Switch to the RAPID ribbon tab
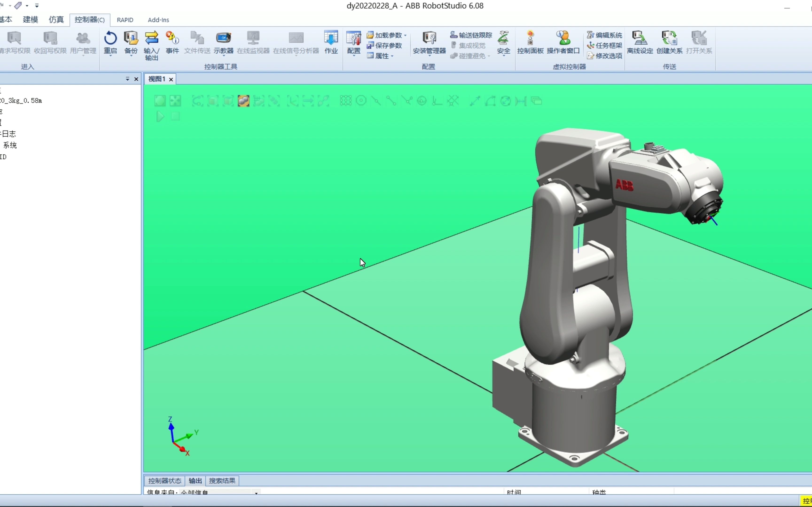Image resolution: width=812 pixels, height=507 pixels. pyautogui.click(x=125, y=20)
